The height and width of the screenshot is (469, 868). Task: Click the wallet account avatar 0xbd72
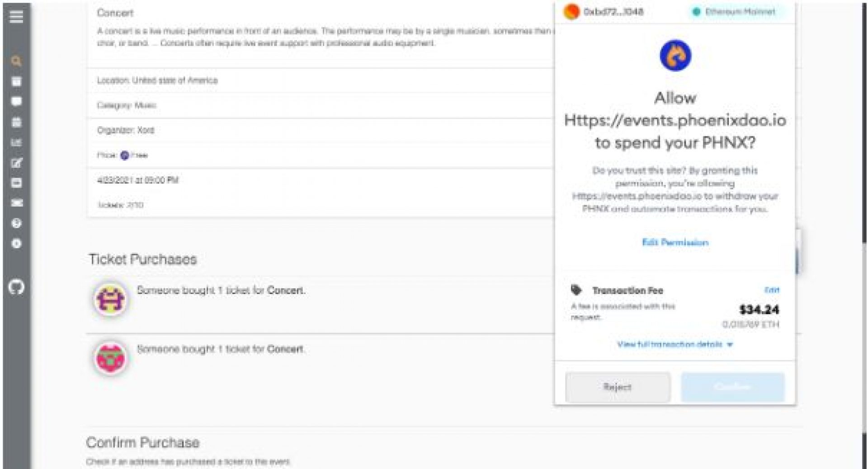click(572, 12)
